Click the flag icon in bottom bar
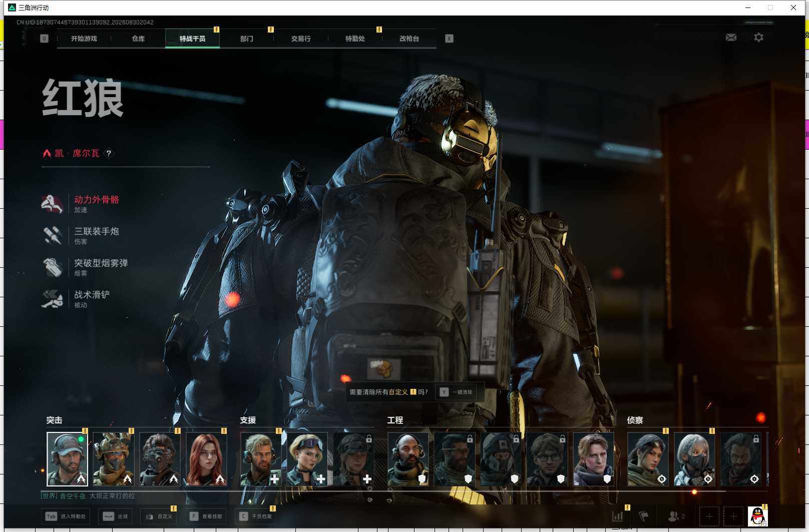Screen dimensions: 809x532 tap(644, 516)
